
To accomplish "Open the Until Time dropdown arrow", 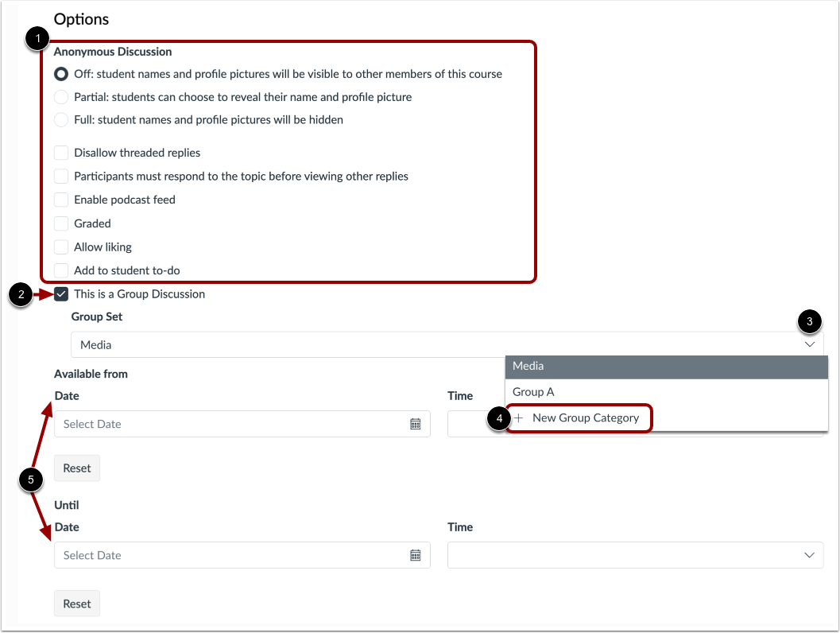I will (810, 555).
